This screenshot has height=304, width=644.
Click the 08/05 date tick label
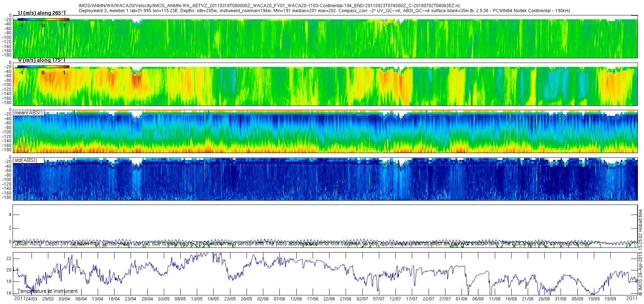pyautogui.click(x=180, y=299)
